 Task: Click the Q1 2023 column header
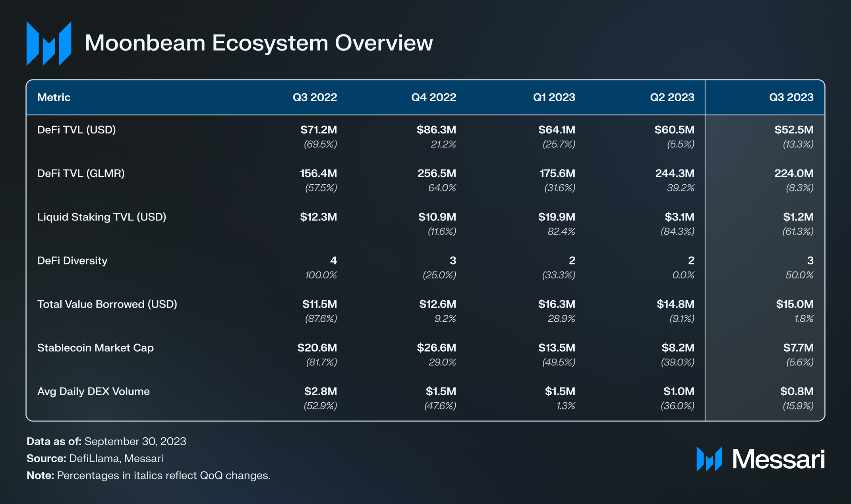pos(554,97)
